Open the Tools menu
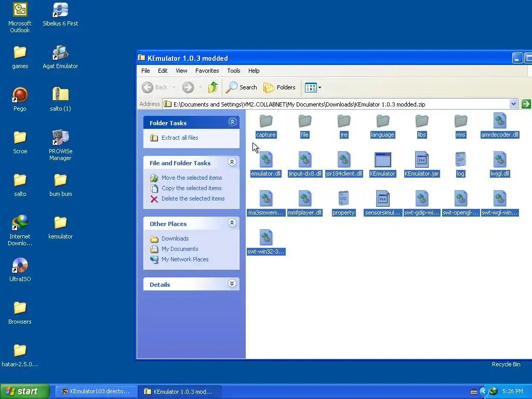 tap(234, 71)
